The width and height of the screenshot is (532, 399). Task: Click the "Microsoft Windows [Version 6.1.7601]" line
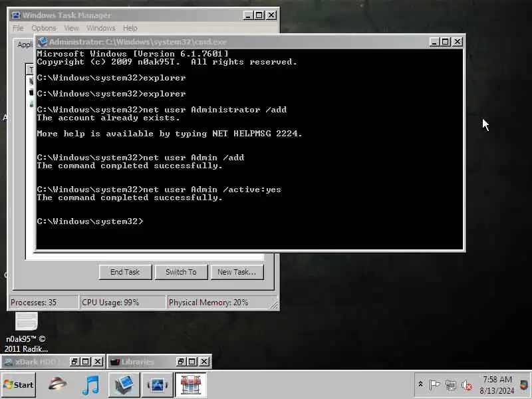click(132, 54)
